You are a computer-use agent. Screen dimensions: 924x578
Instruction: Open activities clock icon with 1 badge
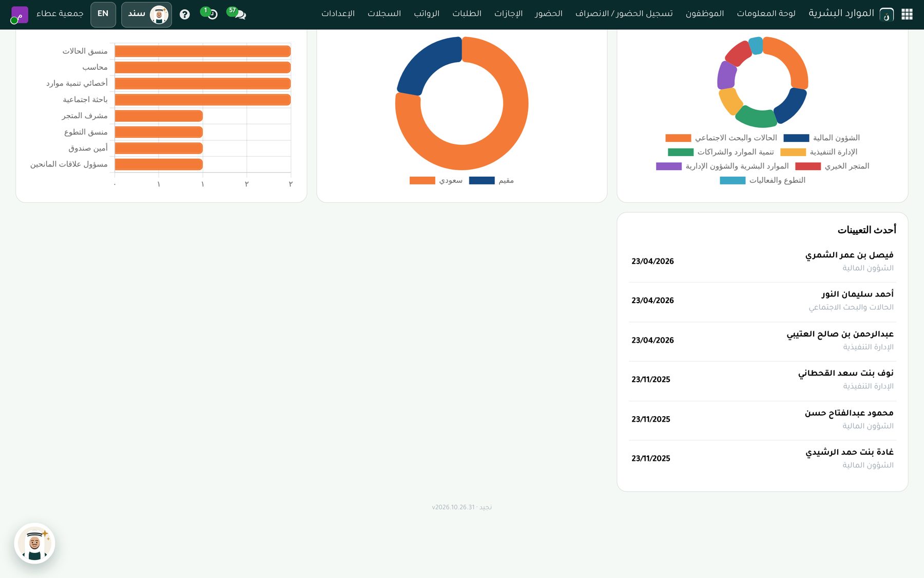point(210,13)
